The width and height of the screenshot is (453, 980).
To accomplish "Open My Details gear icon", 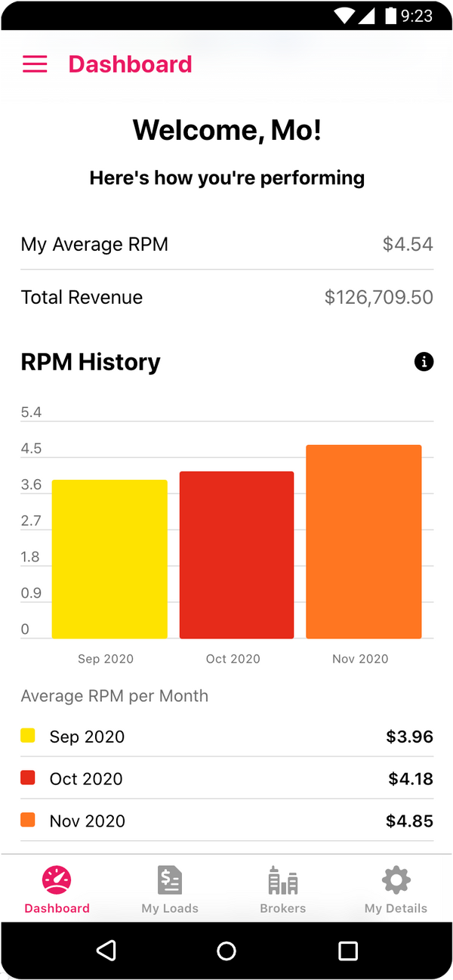I will [x=396, y=880].
